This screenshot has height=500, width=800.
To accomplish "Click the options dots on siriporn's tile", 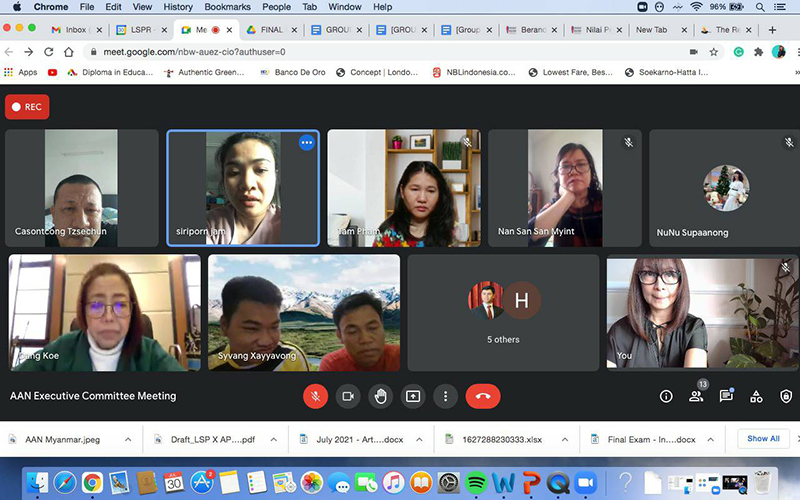I will [x=306, y=143].
